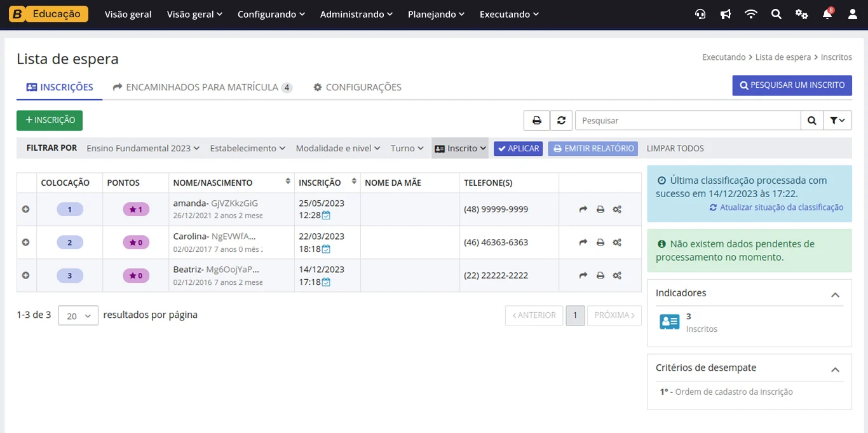Viewport: 868px width, 433px height.
Task: Switch to the Encaminhados para Matrícula tab
Action: pos(203,87)
